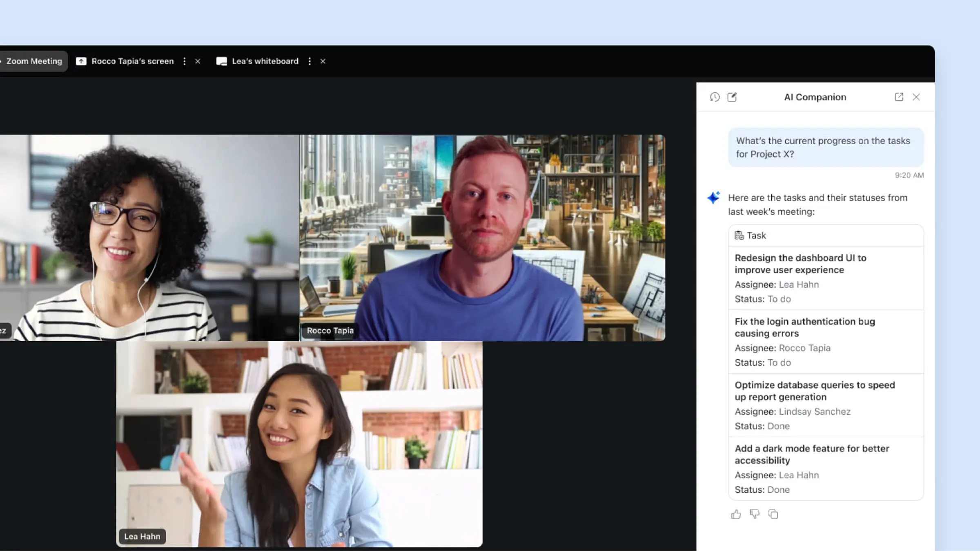This screenshot has width=980, height=551.
Task: Click the whiteboard icon on Lea's whiteboard tab
Action: (x=222, y=61)
